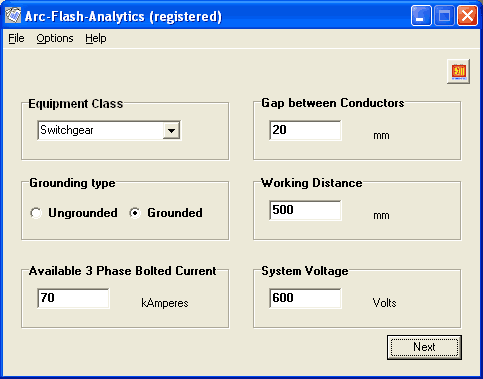Click the Next button
483x379 pixels.
click(x=424, y=347)
